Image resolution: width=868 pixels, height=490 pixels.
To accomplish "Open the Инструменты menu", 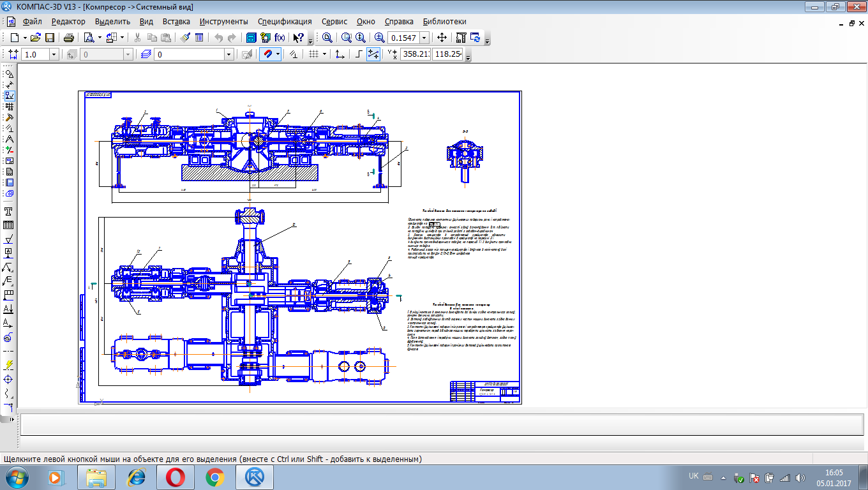I will coord(223,22).
